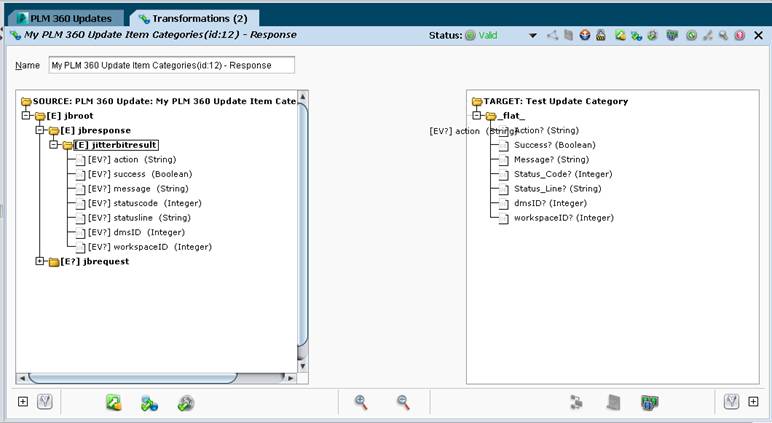Close the transformation with the black X
Image resolution: width=772 pixels, height=423 pixels.
coord(759,35)
